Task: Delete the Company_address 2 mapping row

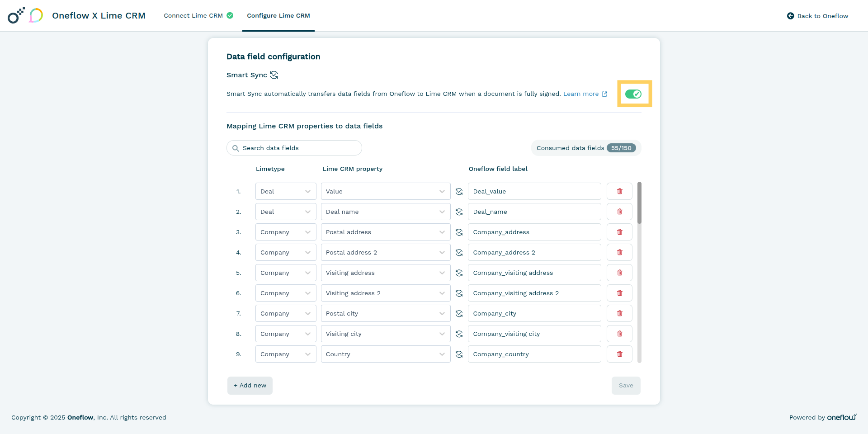Action: point(619,252)
